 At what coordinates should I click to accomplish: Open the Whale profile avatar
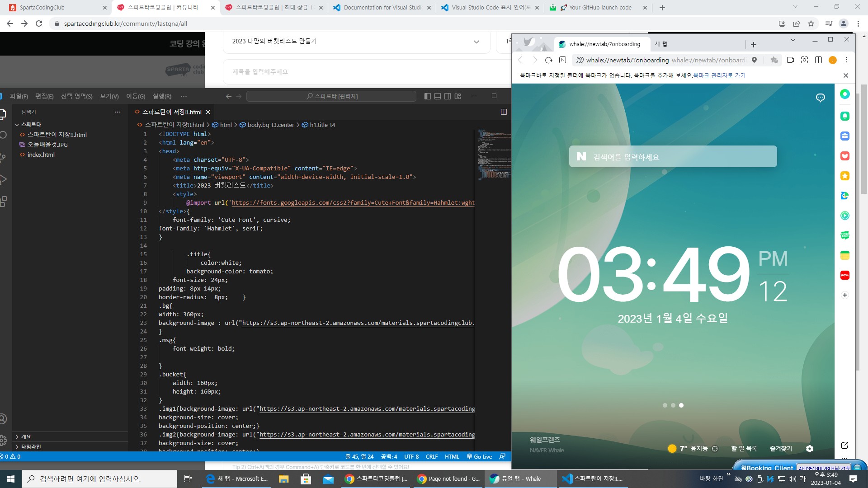832,60
